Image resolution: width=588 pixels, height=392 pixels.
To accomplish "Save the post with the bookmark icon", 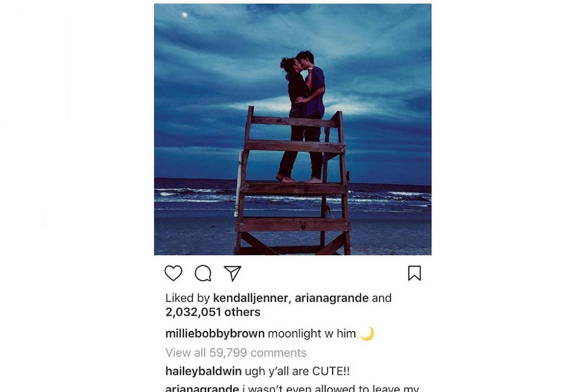I will (x=414, y=273).
